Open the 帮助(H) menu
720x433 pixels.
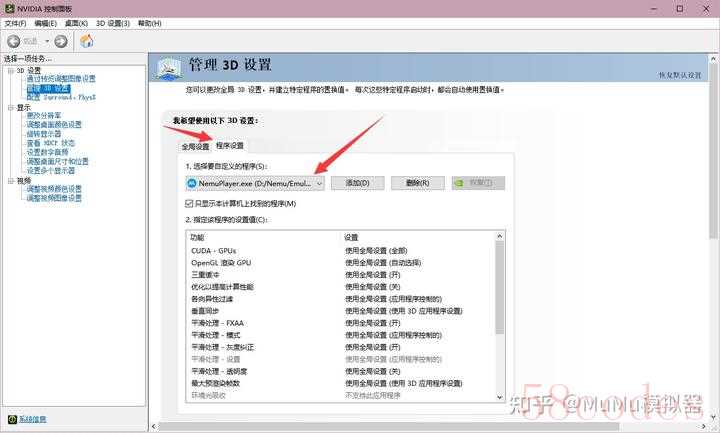(150, 23)
